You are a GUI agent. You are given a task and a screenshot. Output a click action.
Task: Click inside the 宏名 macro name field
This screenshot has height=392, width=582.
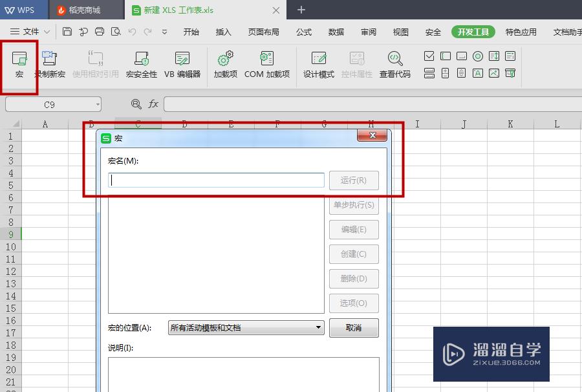coord(215,180)
